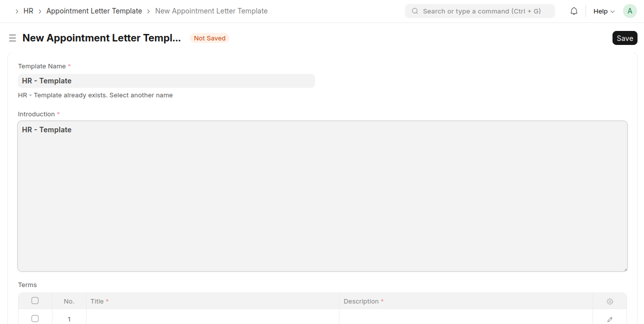644x324 pixels.
Task: Check the row 1 checkbox
Action: 35,319
